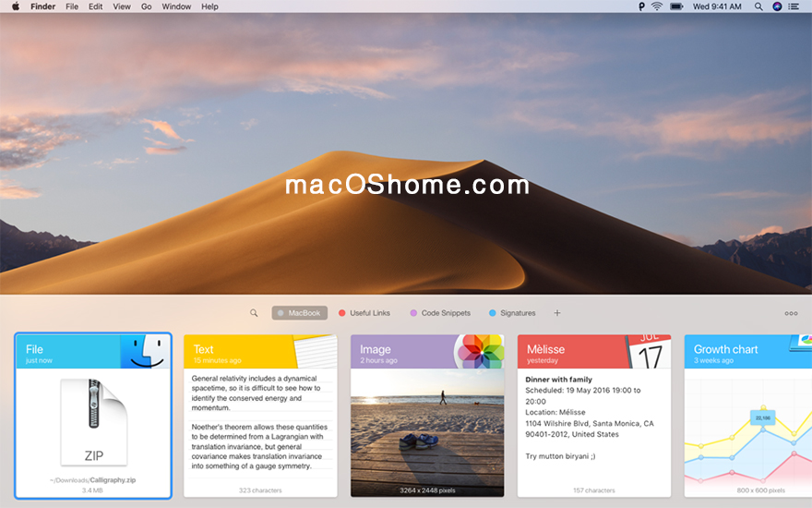Open the View menu
The width and height of the screenshot is (812, 508).
click(122, 6)
